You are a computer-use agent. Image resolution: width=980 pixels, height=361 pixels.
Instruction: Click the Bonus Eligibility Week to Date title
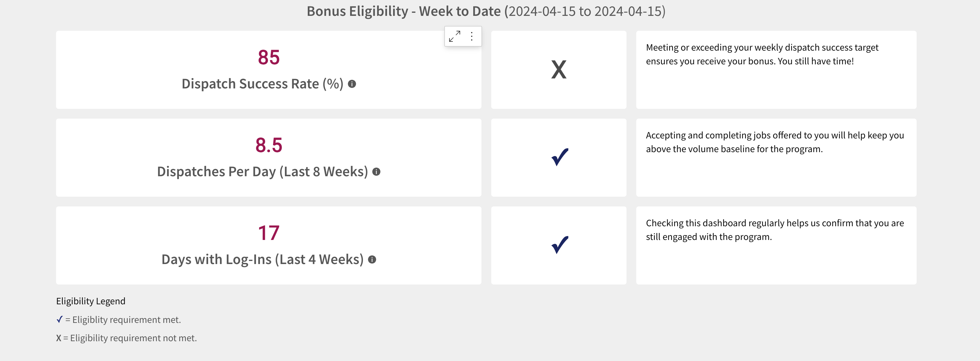pos(486,11)
